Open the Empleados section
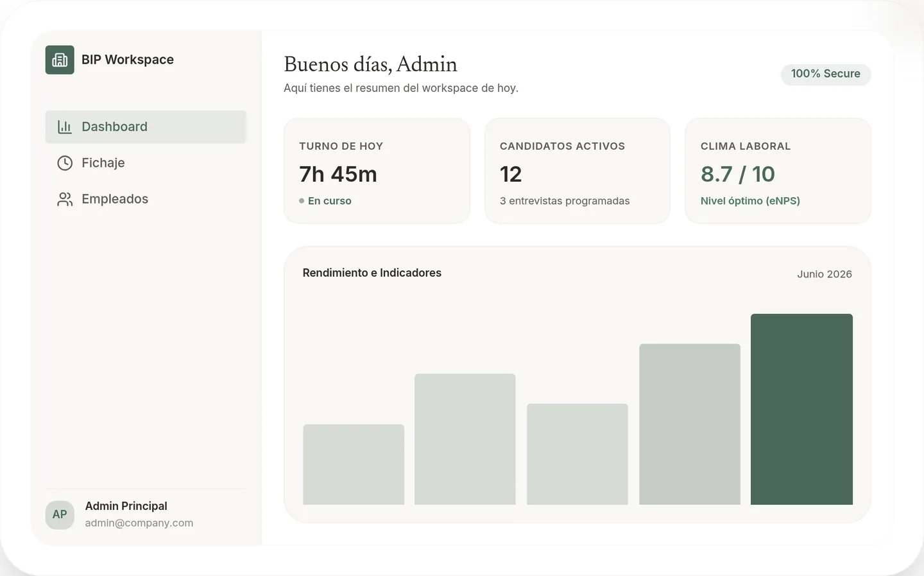 [x=146, y=199]
